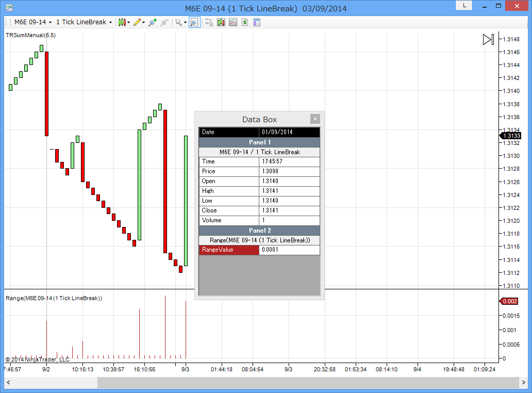Screen dimensions: 532x393
Task: Click the Low value 1.3140 cell
Action: (x=289, y=201)
